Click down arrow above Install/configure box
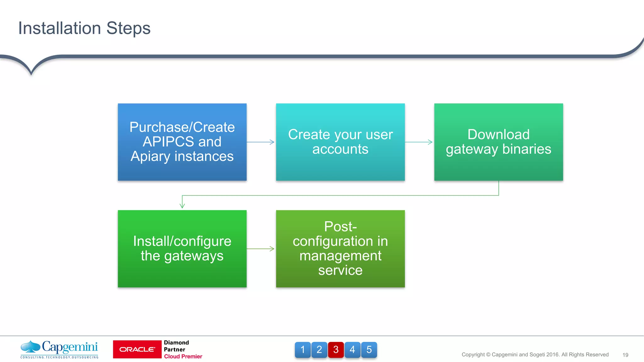The width and height of the screenshot is (644, 362). click(x=182, y=202)
